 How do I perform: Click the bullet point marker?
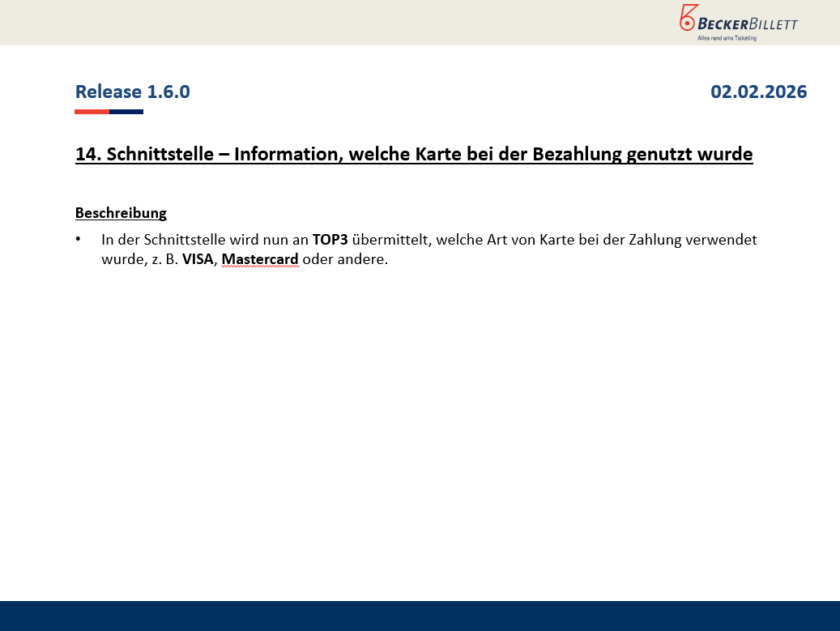(x=79, y=240)
